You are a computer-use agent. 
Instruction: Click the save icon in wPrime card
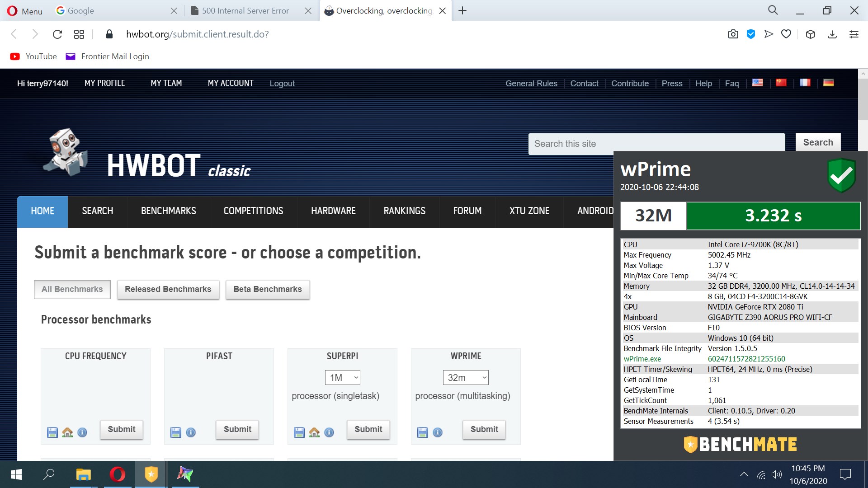[423, 432]
